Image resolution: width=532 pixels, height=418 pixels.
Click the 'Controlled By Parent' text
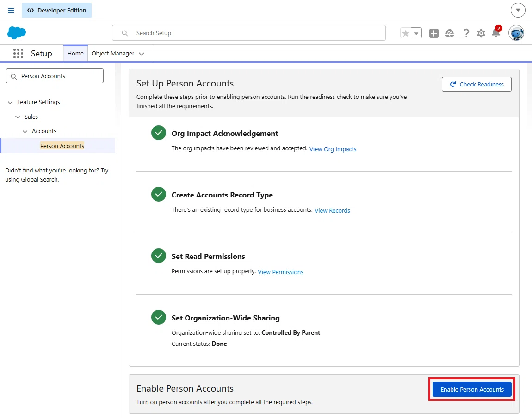tap(291, 332)
